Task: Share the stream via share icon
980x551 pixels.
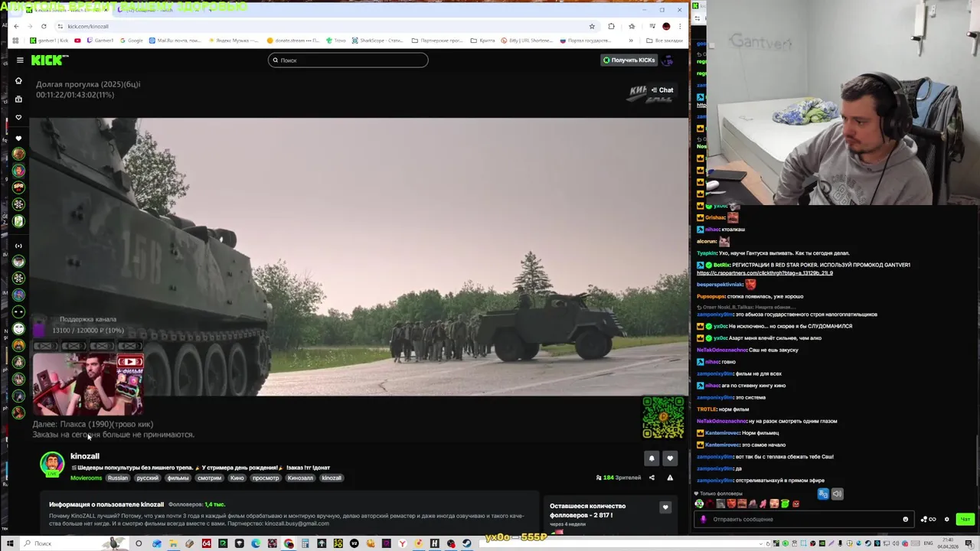Action: point(652,478)
